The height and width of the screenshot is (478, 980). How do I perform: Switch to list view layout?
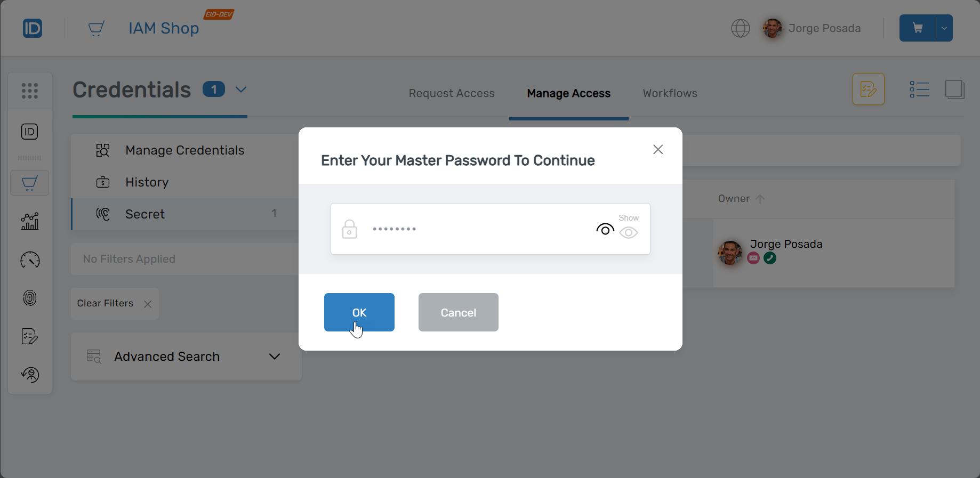(919, 89)
